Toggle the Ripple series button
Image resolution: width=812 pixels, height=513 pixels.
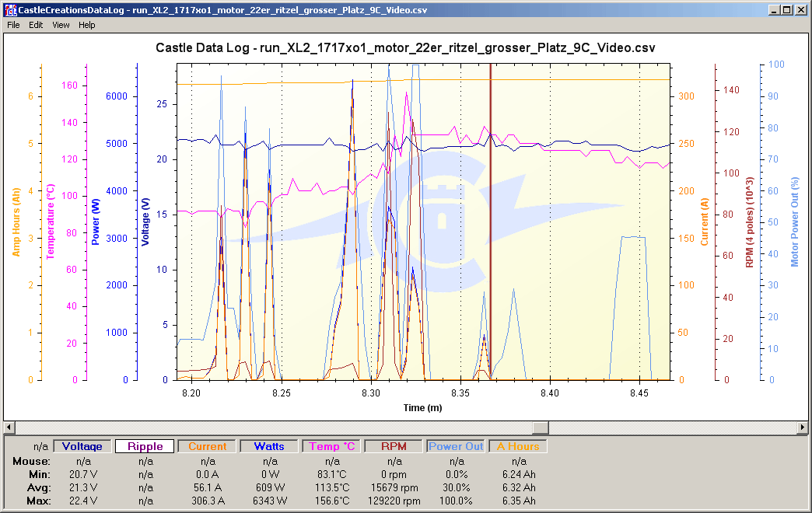tap(145, 446)
